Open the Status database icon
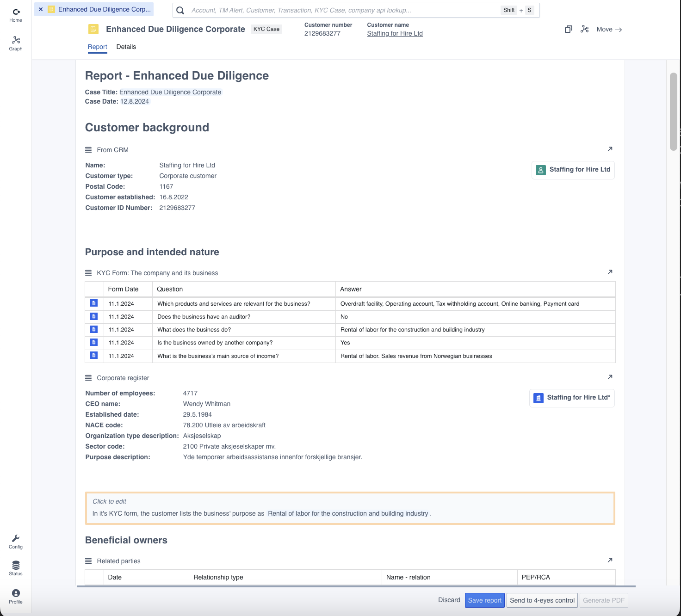The height and width of the screenshot is (616, 681). point(16,568)
